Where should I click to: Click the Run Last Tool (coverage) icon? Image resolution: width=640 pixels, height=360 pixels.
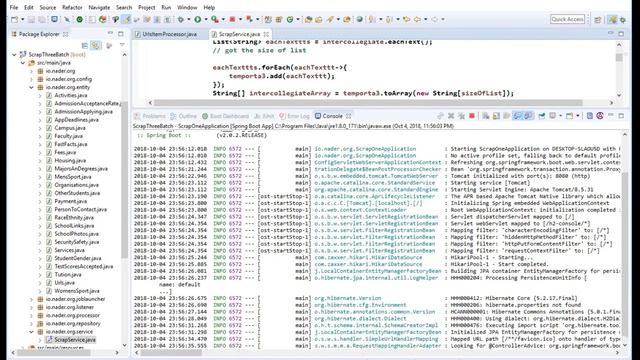click(215, 19)
